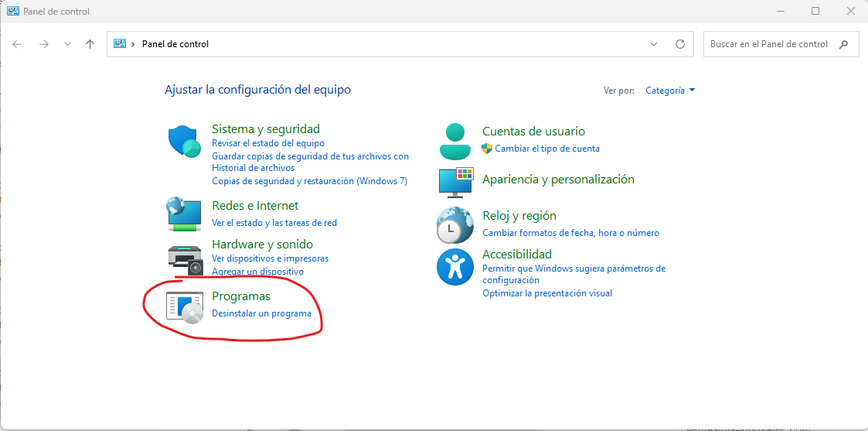Minimize the Panel de control window
This screenshot has height=431, width=868.
pos(780,11)
